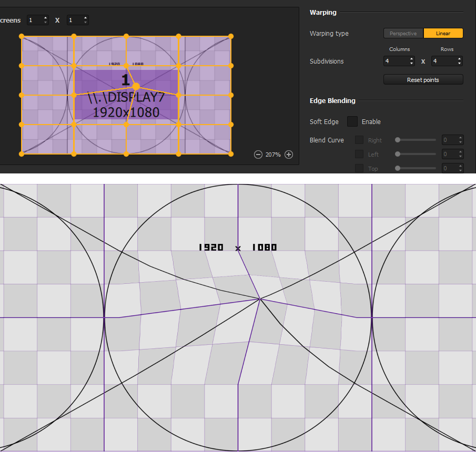
Task: Click the Enable label next to Soft Edge
Action: (371, 121)
